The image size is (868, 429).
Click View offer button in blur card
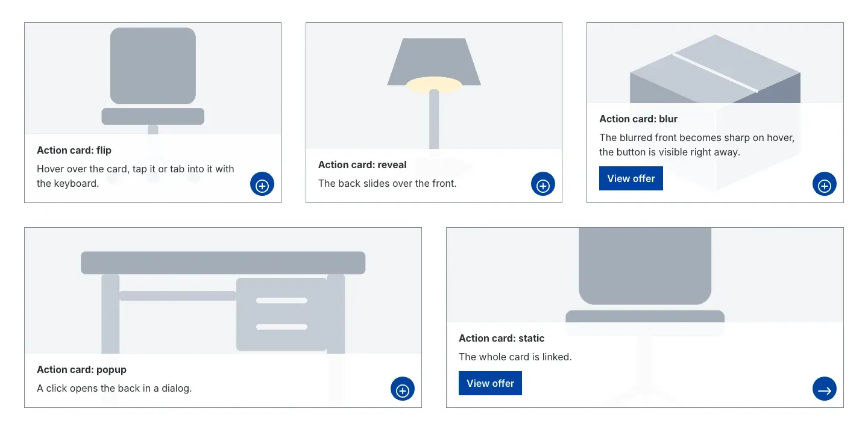coord(631,178)
